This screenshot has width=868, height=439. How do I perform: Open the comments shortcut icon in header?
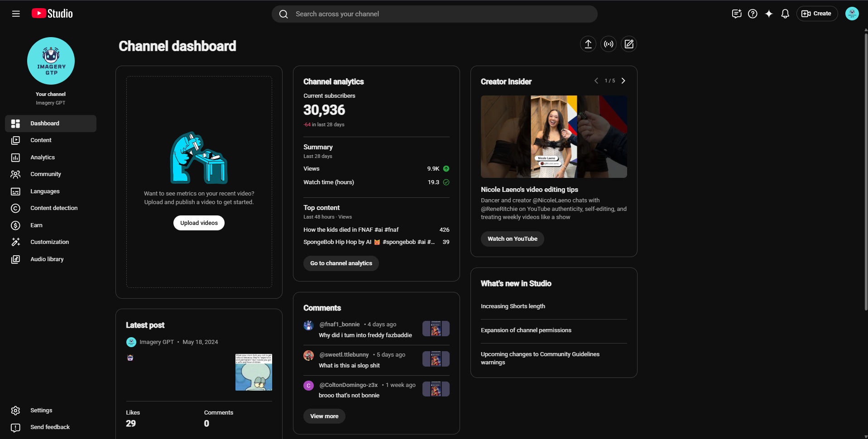737,14
